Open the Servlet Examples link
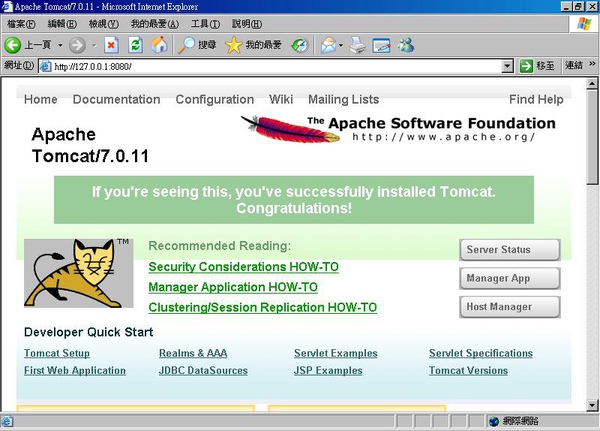Viewport: 600px width, 431px height. coord(336,353)
